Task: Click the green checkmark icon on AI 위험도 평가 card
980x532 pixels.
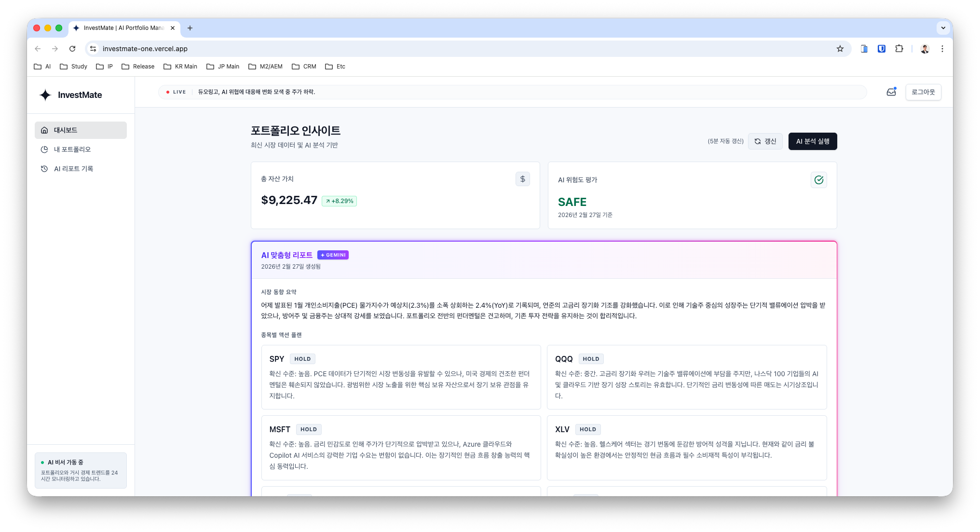Action: tap(818, 180)
